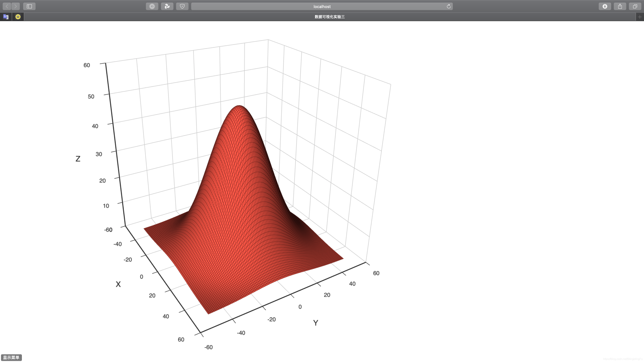Click the Z axis label

pyautogui.click(x=78, y=159)
